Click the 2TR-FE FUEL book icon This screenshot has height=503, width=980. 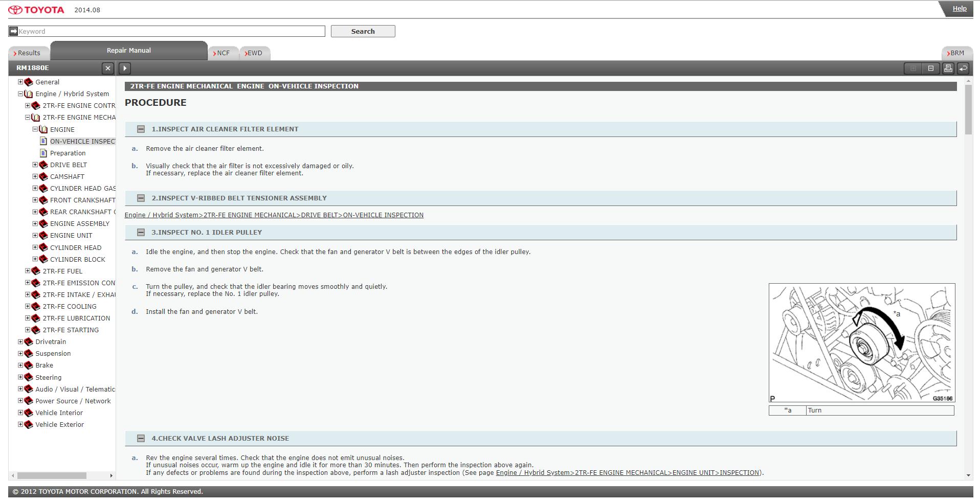pos(36,271)
